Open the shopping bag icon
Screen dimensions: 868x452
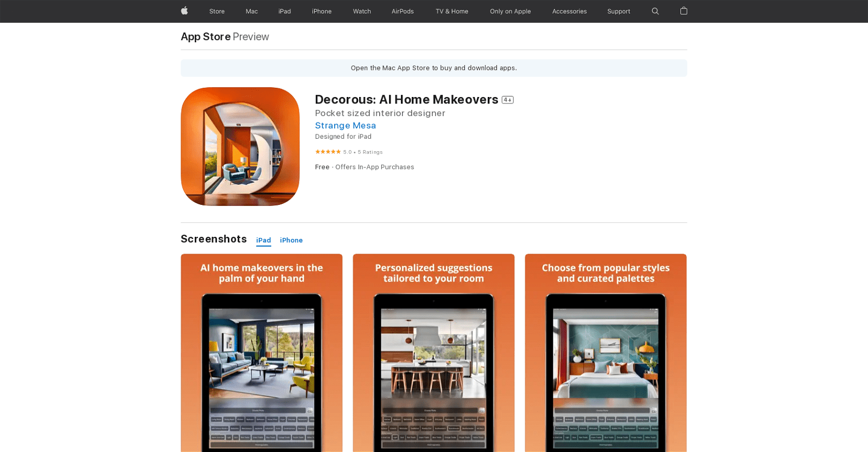pyautogui.click(x=684, y=11)
